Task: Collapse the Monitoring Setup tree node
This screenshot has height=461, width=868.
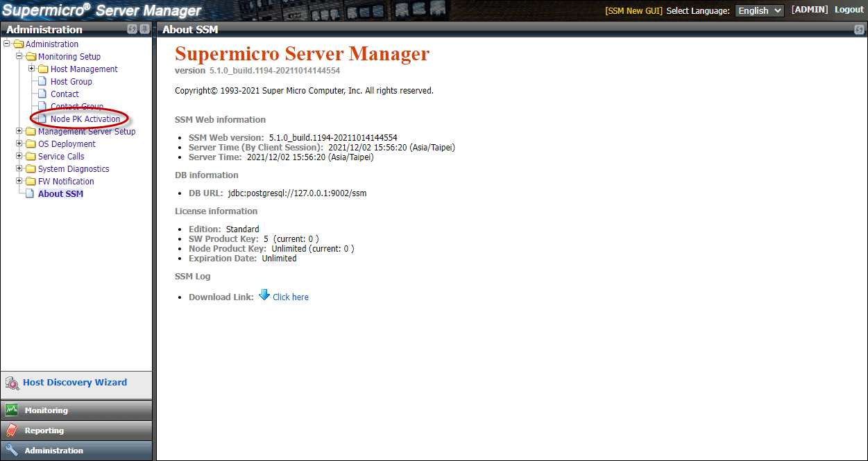Action: [x=19, y=56]
